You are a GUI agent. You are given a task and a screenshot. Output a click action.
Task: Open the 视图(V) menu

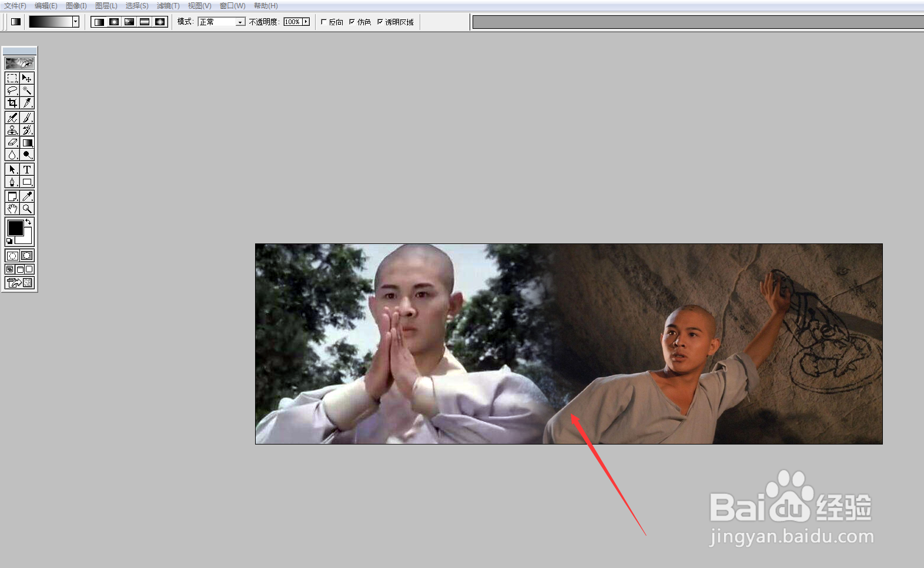pyautogui.click(x=199, y=6)
